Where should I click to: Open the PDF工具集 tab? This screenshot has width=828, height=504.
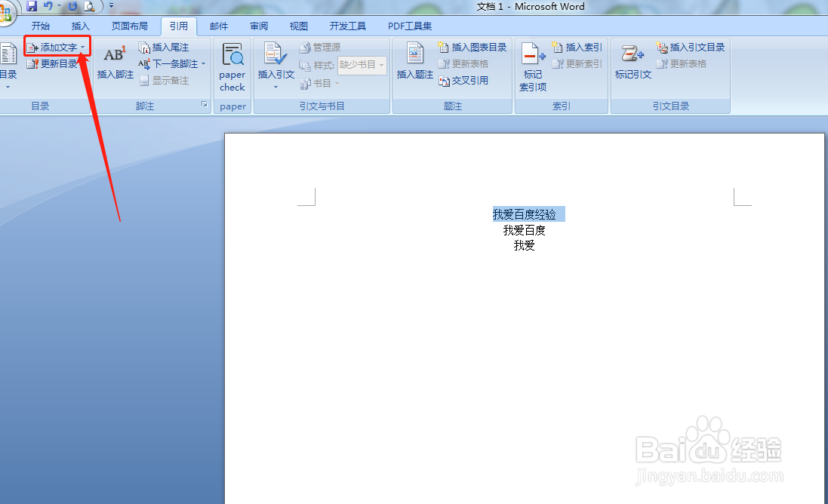(410, 26)
